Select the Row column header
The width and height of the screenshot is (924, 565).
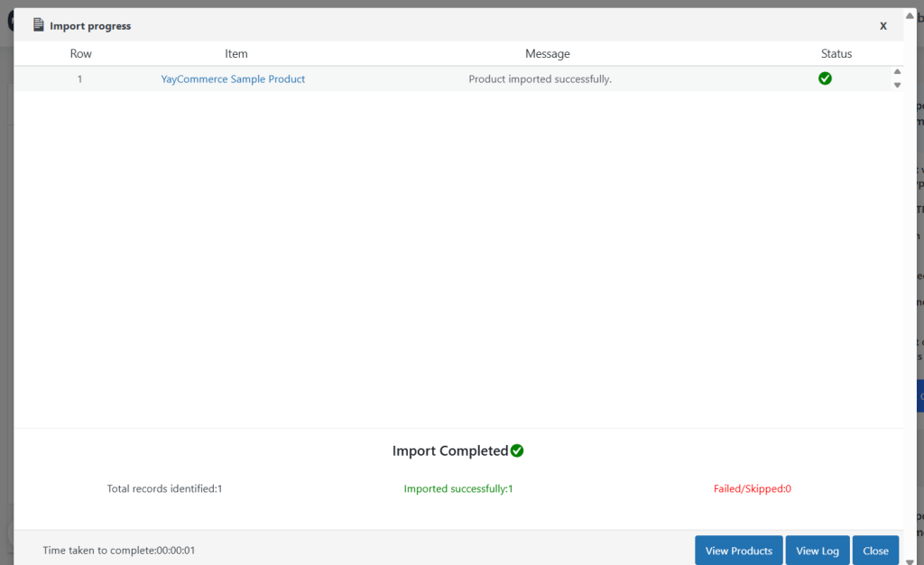(81, 54)
